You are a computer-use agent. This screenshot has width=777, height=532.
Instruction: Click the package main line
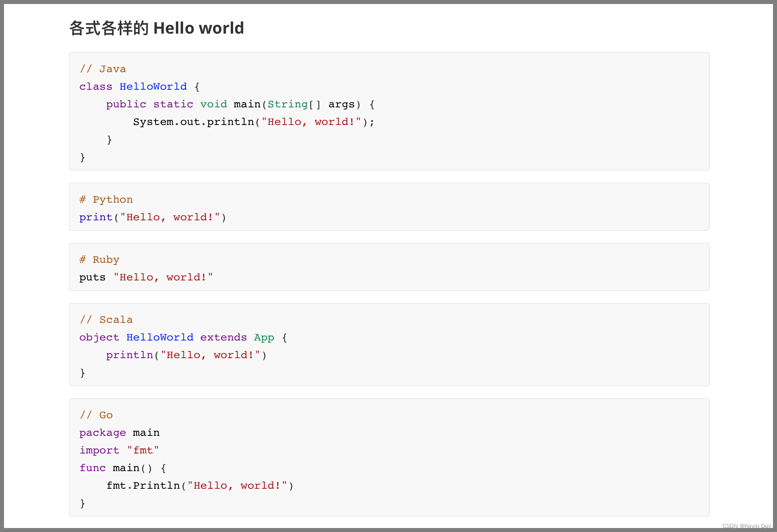coord(119,433)
